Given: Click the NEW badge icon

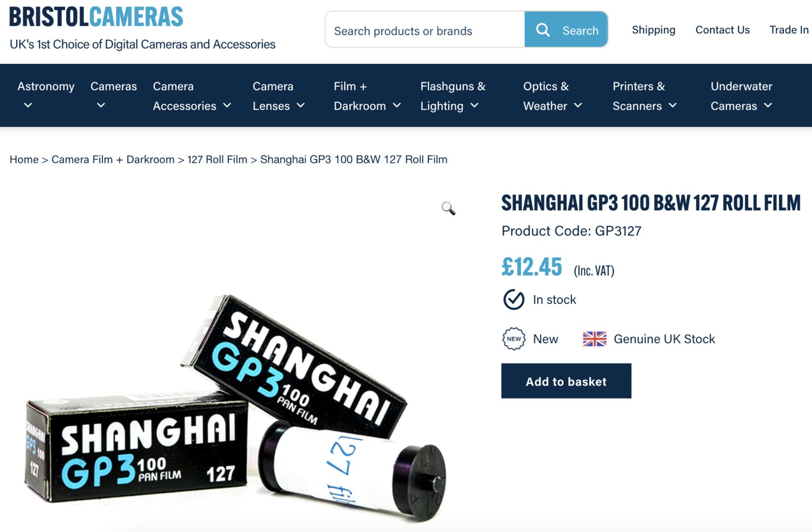Looking at the screenshot, I should point(514,339).
